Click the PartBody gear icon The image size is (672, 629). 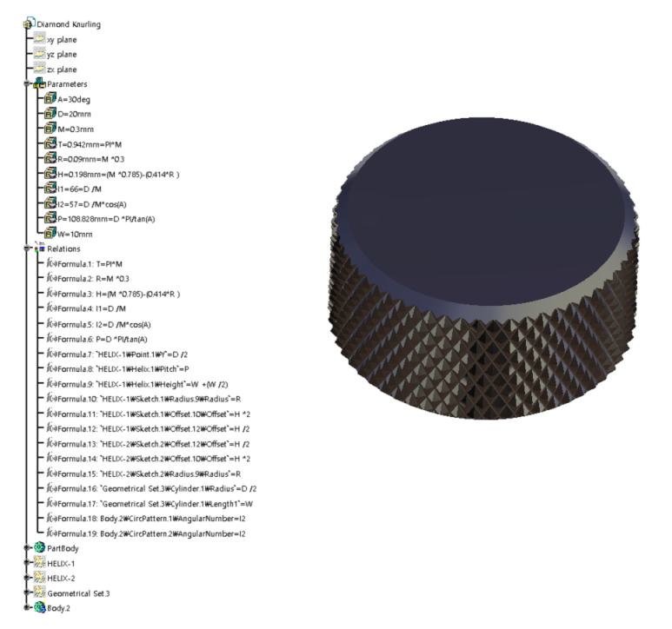pyautogui.click(x=39, y=547)
